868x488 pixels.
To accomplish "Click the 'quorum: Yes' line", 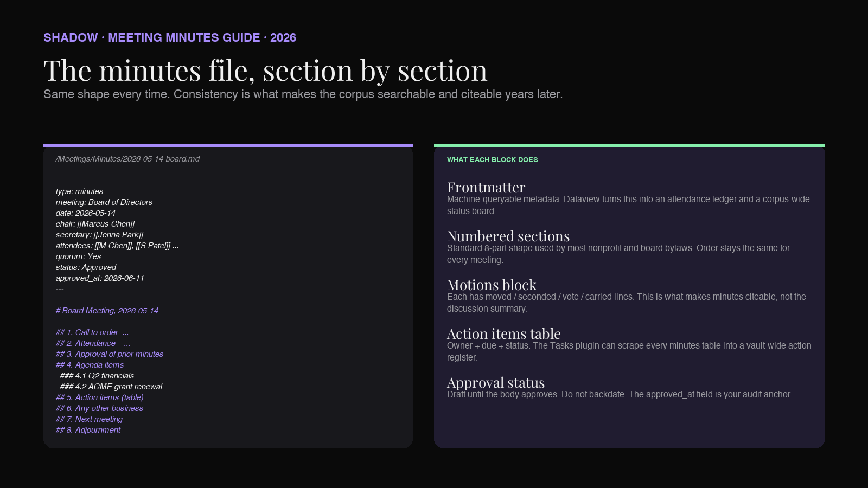I will tap(78, 256).
